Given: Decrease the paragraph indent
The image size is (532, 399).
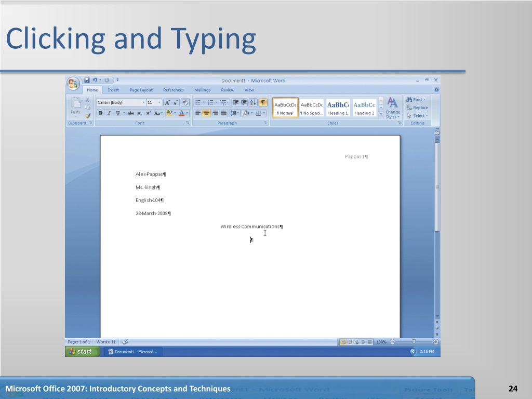Looking at the screenshot, I should point(235,102).
